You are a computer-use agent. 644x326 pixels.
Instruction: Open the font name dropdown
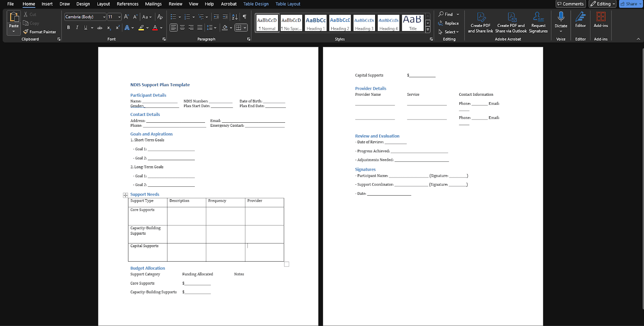104,17
